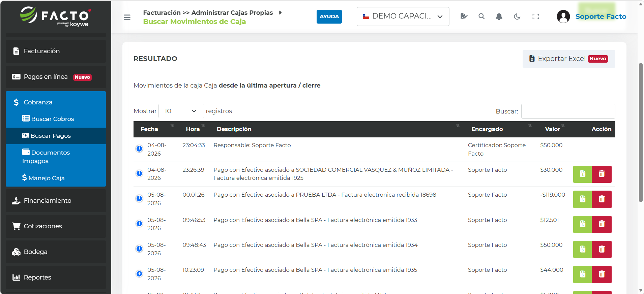The width and height of the screenshot is (644, 294).
Task: Delete the Factura 1935 payment row
Action: pyautogui.click(x=602, y=274)
